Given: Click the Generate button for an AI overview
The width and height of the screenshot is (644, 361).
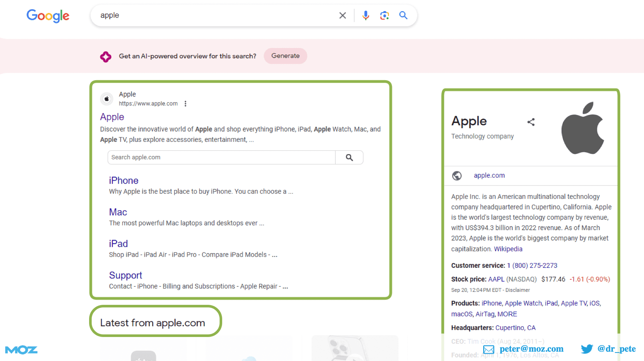Looking at the screenshot, I should point(285,56).
